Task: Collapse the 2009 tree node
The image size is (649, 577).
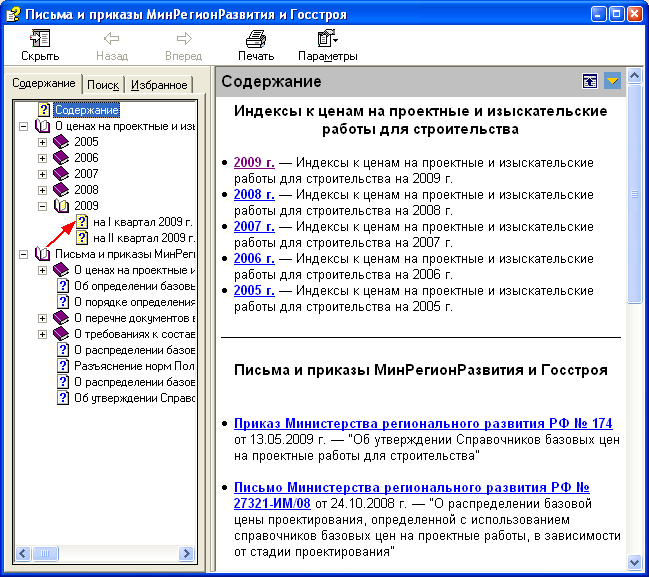Action: [42, 206]
